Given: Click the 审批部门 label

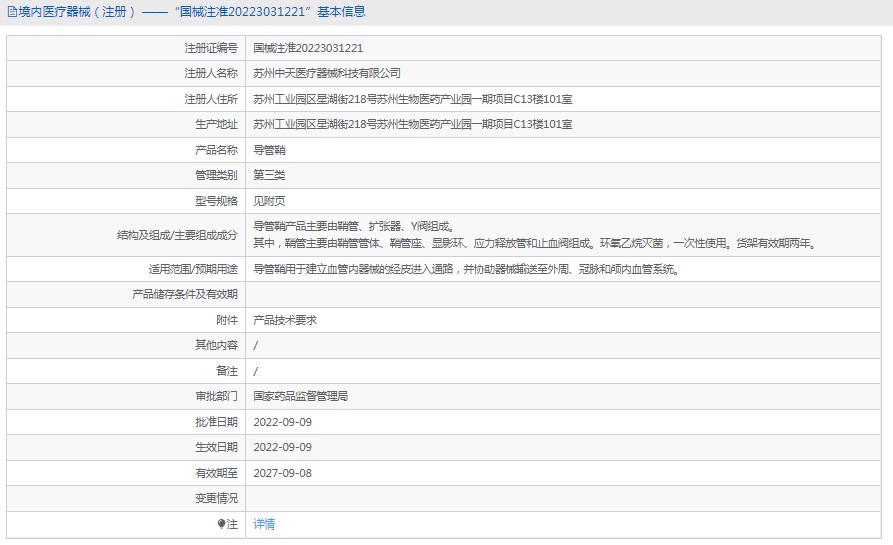Looking at the screenshot, I should point(216,396).
